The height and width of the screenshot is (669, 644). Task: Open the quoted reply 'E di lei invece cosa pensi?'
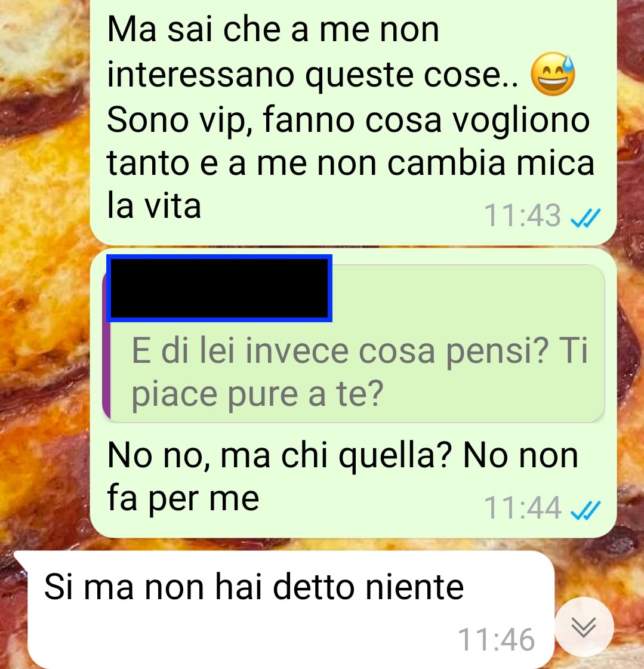(x=354, y=344)
